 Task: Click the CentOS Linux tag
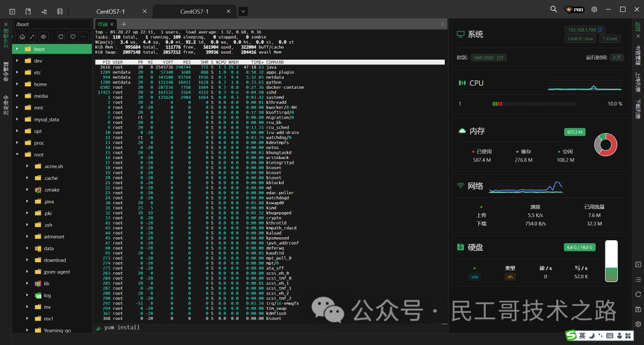(580, 39)
